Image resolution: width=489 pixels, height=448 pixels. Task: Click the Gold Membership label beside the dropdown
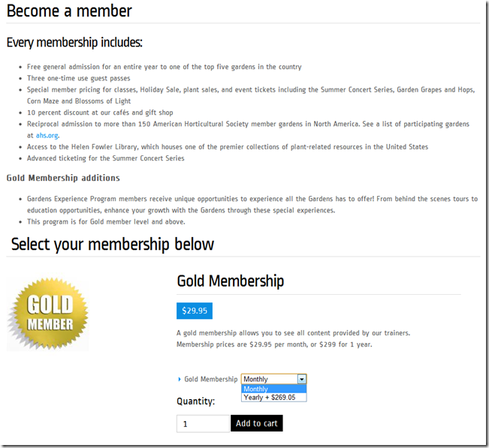click(211, 380)
